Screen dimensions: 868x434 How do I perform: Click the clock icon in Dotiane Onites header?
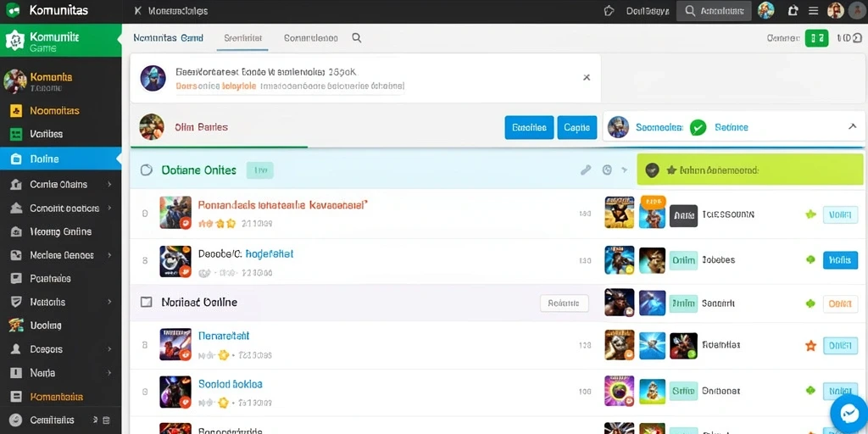coord(607,170)
